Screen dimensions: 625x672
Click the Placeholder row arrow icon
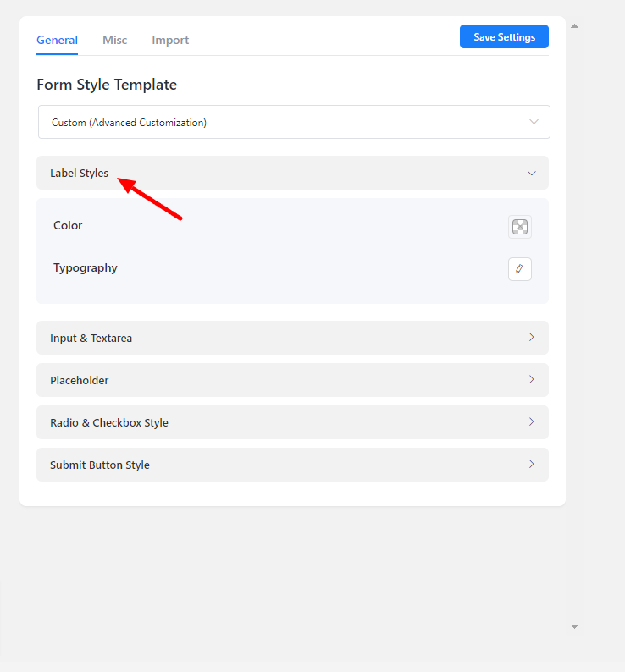[x=532, y=379]
